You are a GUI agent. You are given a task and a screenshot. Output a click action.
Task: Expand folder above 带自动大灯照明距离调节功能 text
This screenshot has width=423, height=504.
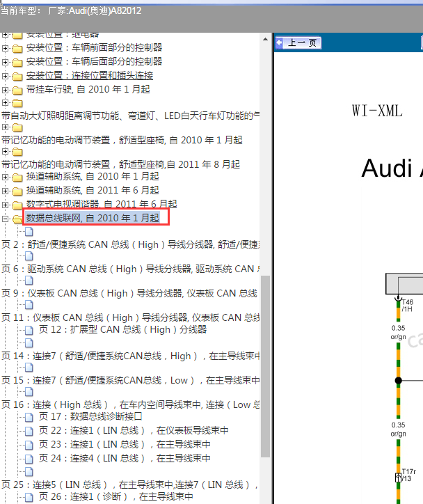pos(5,103)
